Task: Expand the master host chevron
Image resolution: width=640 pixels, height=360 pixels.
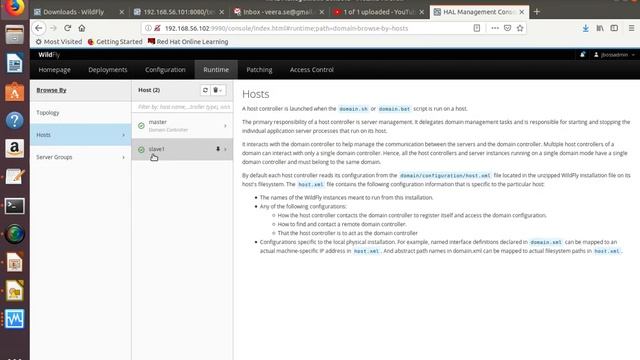Action: (225, 126)
